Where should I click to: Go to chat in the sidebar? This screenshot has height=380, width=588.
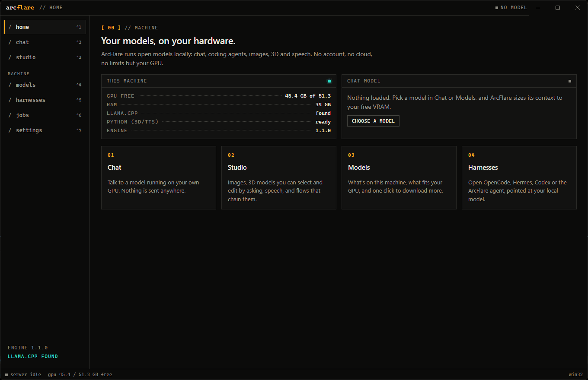(45, 42)
